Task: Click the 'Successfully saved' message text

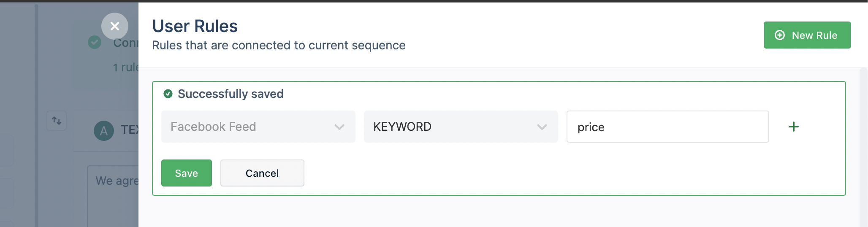Action: coord(231,94)
